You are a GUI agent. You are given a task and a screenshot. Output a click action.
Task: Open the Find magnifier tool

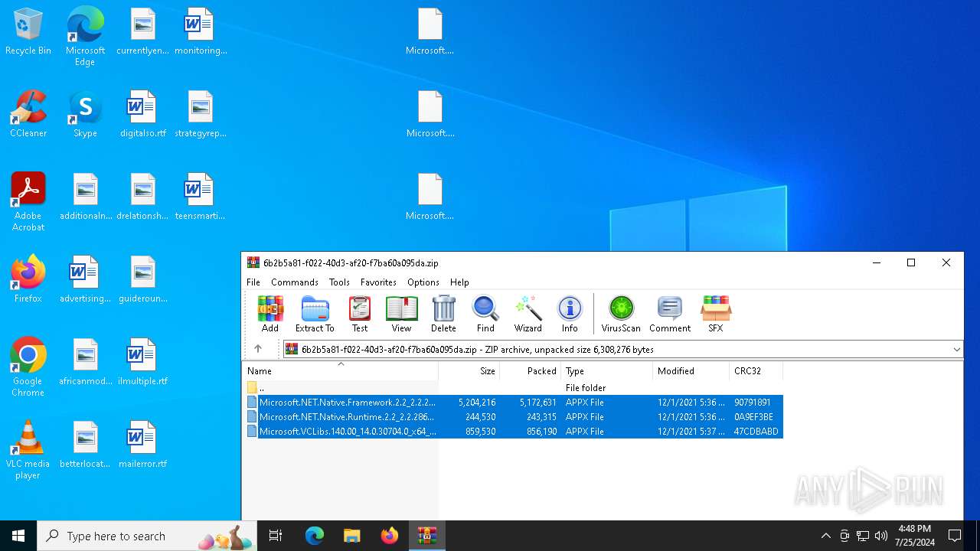[485, 314]
